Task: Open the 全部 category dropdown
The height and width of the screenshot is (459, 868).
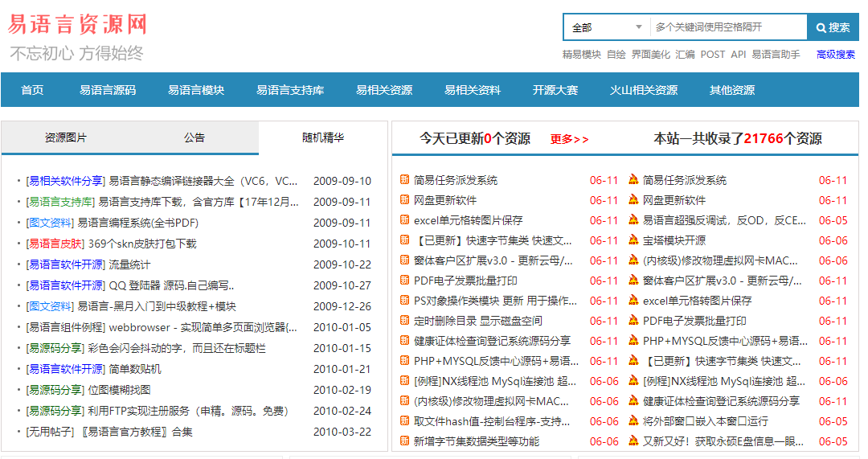Action: [x=607, y=27]
